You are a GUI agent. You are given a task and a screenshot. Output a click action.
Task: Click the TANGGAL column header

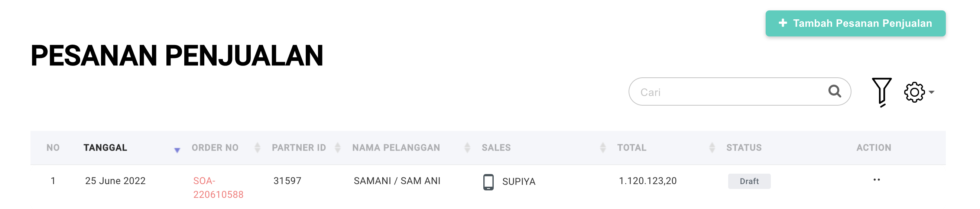coord(106,148)
